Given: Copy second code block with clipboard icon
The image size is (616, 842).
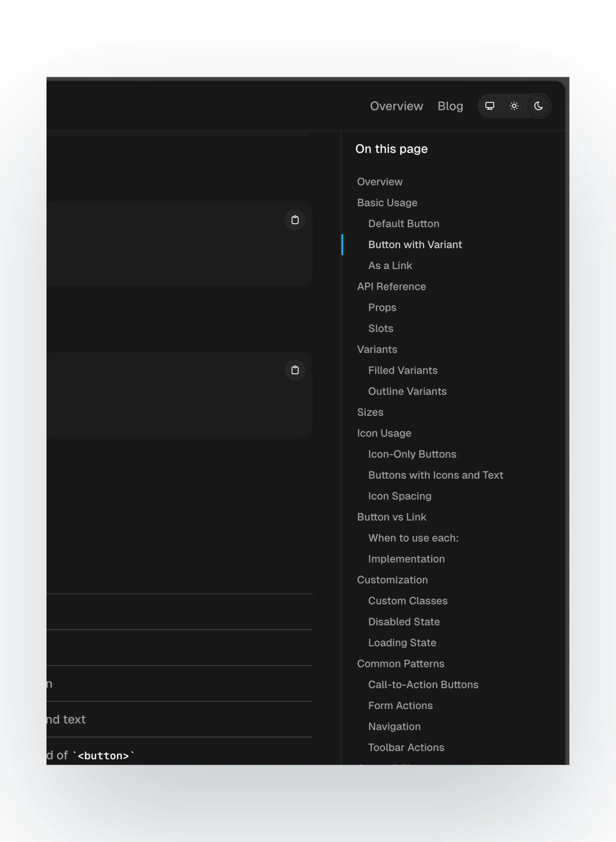Looking at the screenshot, I should pos(295,370).
